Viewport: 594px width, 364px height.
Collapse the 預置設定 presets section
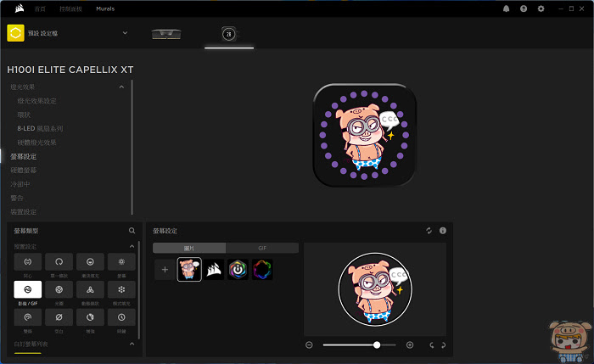tap(132, 247)
